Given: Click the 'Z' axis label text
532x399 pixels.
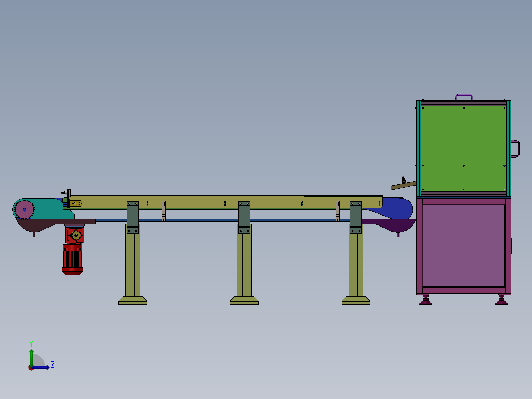Looking at the screenshot, I should (53, 365).
